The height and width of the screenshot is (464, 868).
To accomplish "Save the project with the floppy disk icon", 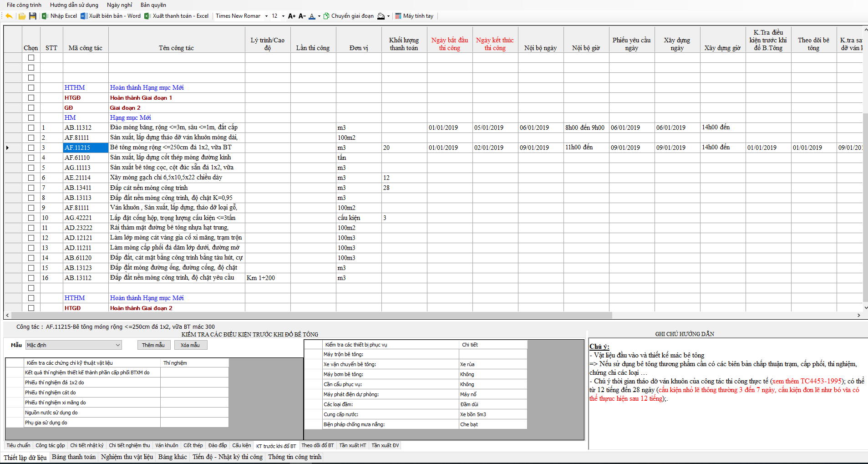I will click(x=32, y=16).
